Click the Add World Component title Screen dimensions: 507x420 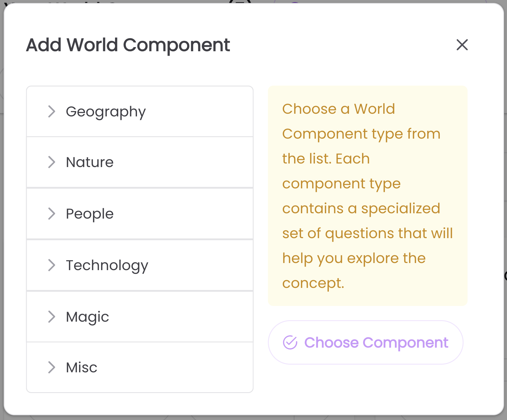pyautogui.click(x=128, y=45)
